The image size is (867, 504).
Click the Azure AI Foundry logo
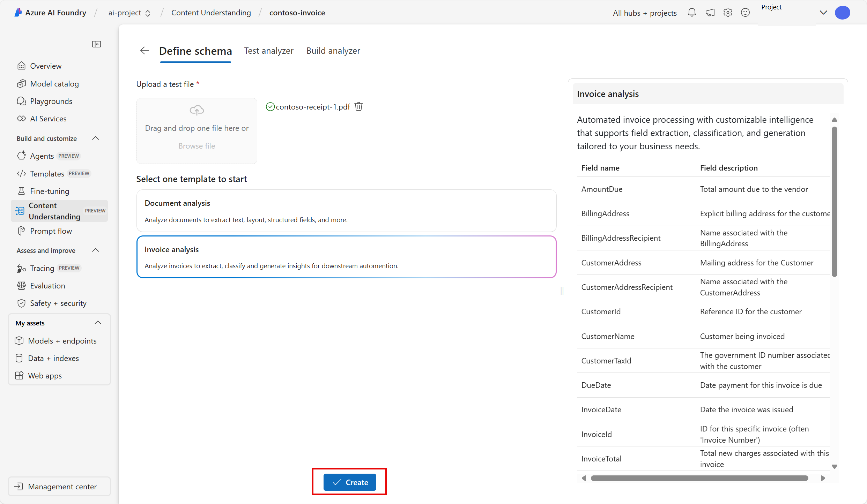tap(18, 13)
